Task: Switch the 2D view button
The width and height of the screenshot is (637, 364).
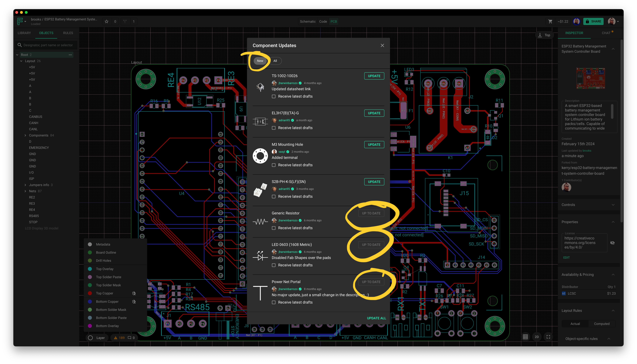Action: [537, 337]
